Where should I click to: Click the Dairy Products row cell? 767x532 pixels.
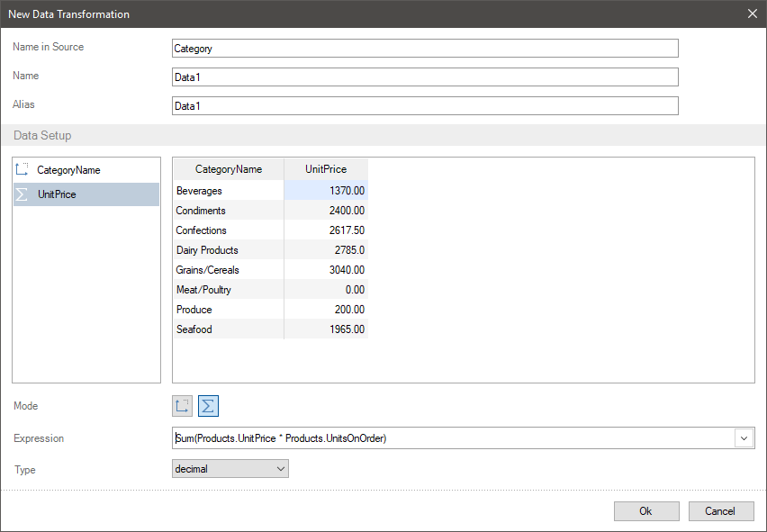(229, 250)
